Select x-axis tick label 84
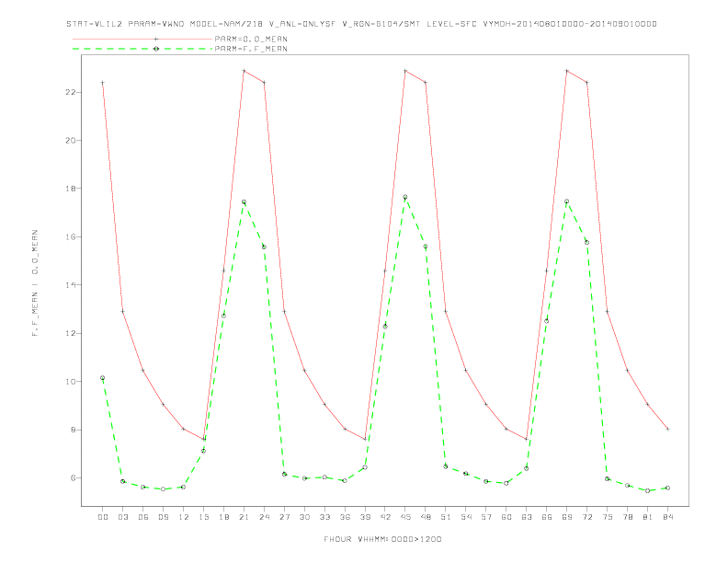 [x=667, y=517]
